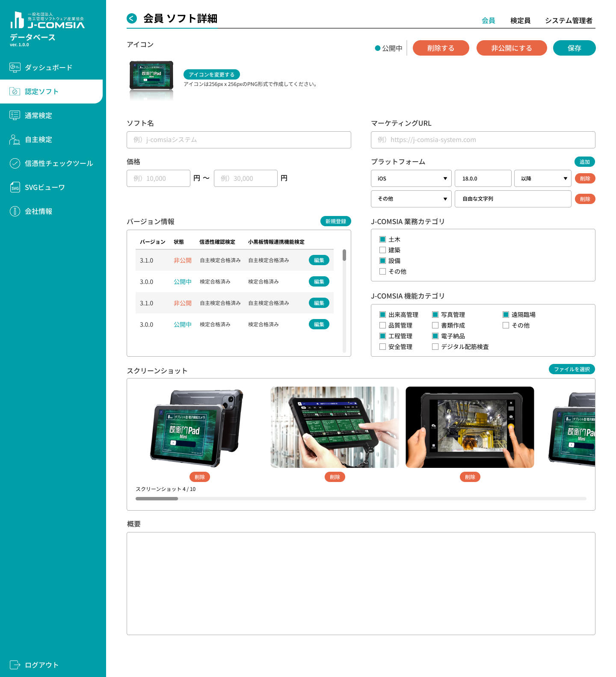Open the 自主検定 sidebar icon
The width and height of the screenshot is (616, 677).
click(15, 139)
